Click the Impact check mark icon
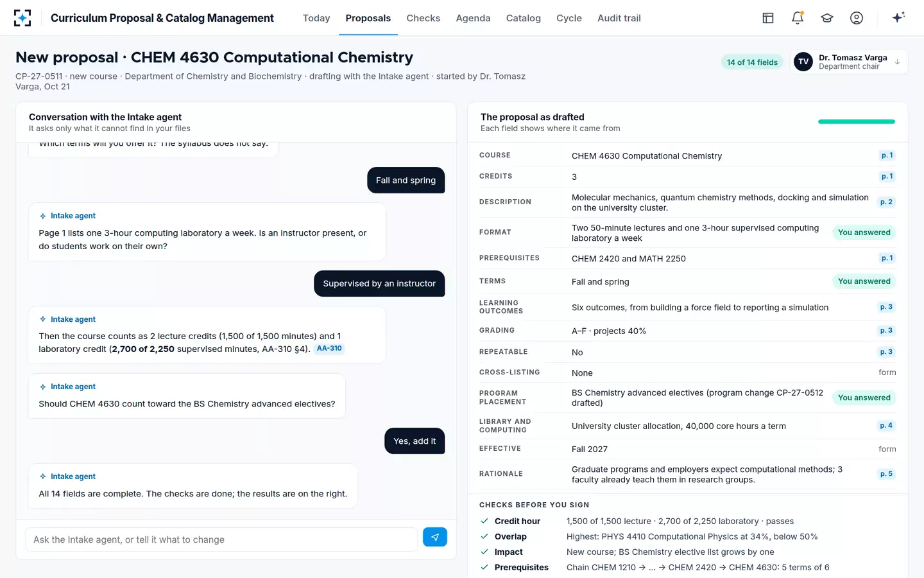 coord(484,552)
